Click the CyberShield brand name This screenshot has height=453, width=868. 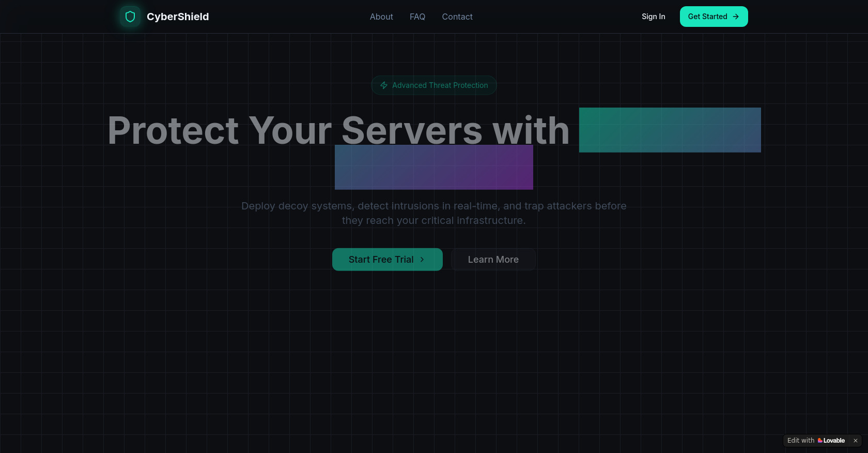point(178,17)
